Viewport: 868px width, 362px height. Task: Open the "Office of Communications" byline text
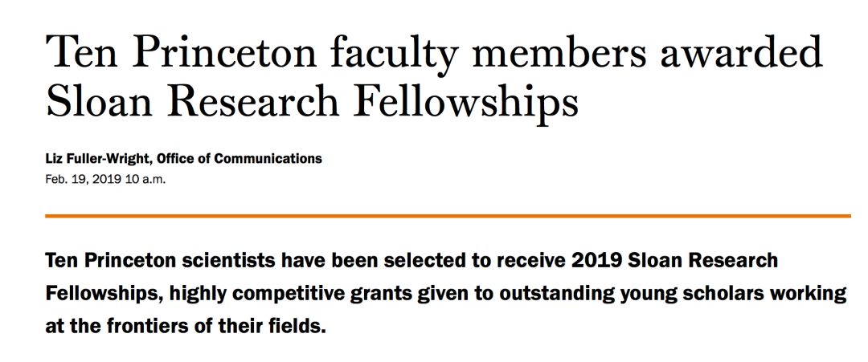240,159
